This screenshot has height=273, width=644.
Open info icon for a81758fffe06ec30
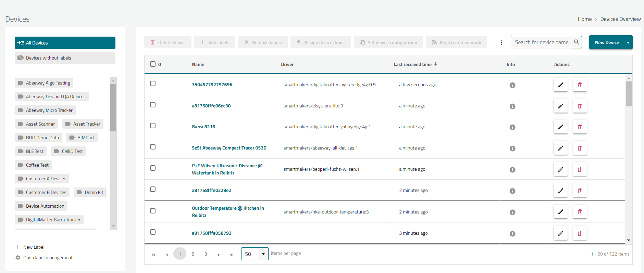(512, 106)
